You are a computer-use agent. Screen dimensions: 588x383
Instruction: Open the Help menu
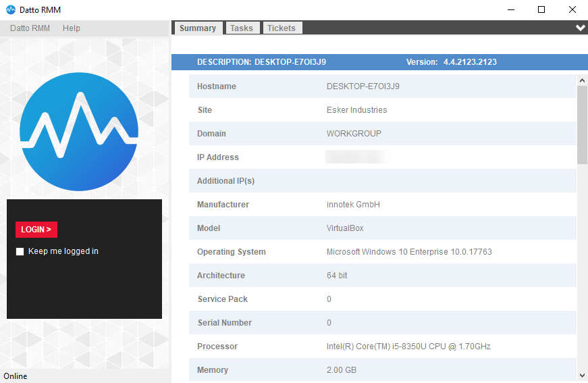(x=72, y=28)
